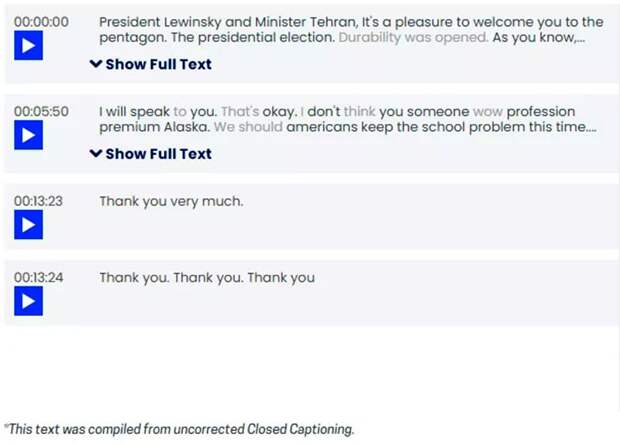This screenshot has height=445, width=620.
Task: Click the 'Thank you. Thank you. Thank you' line
Action: pos(207,278)
